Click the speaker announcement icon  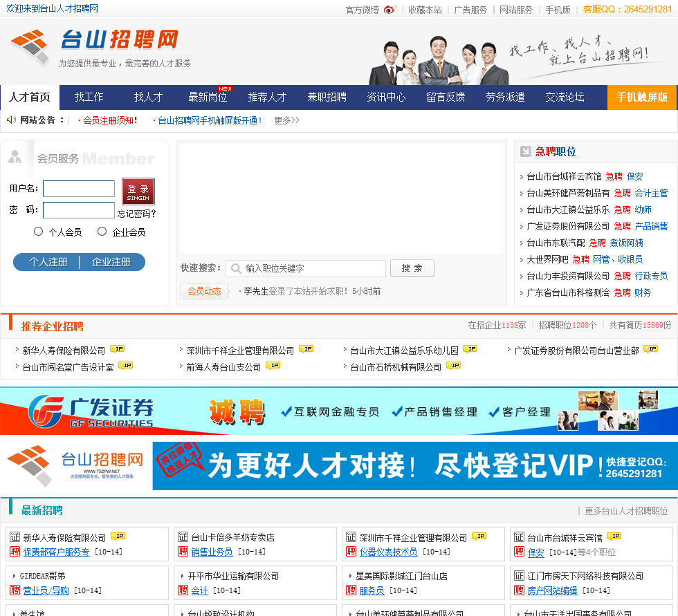click(11, 120)
